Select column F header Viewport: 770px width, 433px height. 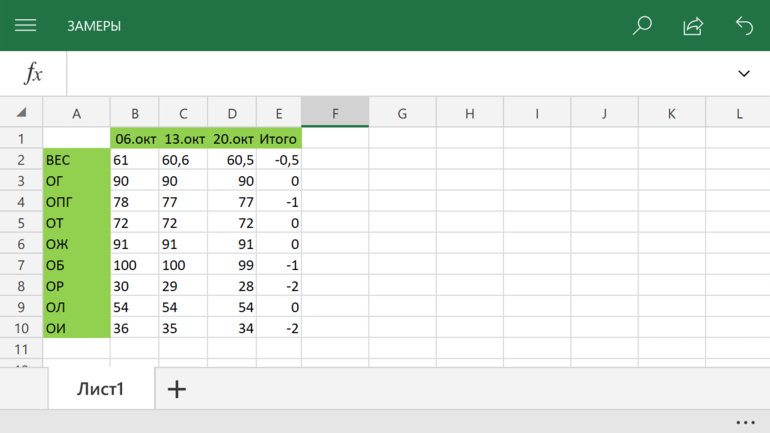click(x=335, y=113)
